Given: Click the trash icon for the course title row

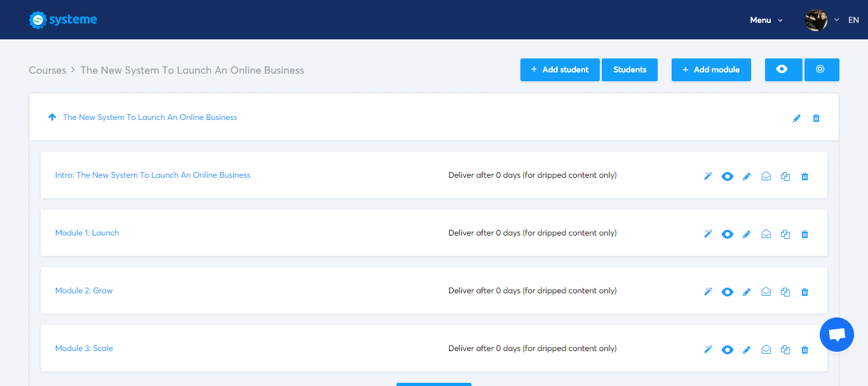Looking at the screenshot, I should point(817,118).
